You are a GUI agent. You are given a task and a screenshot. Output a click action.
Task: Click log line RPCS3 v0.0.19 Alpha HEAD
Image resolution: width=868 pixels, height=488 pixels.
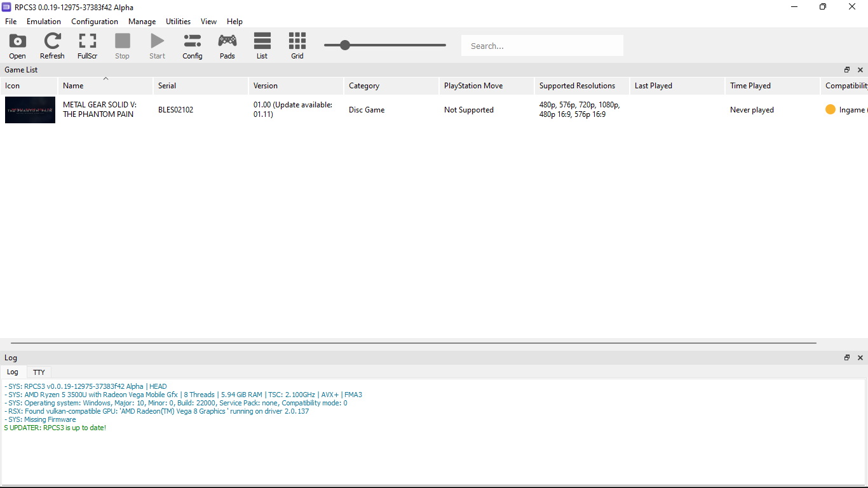(x=85, y=386)
